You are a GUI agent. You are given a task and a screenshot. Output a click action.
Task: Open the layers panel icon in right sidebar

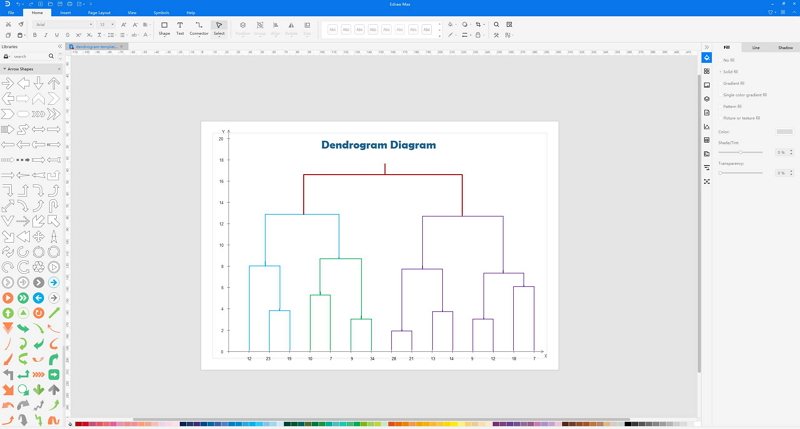point(707,99)
